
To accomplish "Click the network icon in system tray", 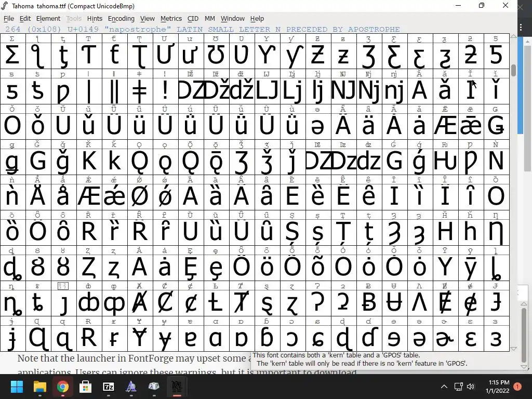I will pos(458,387).
